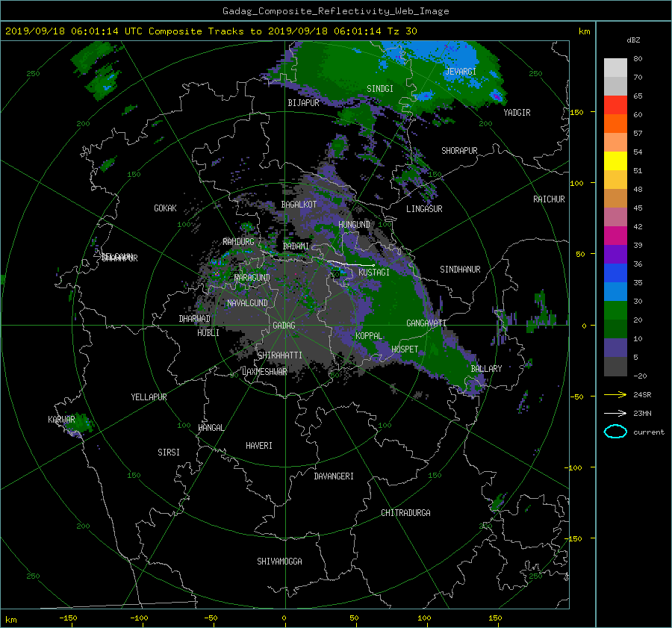Click the KUSTAGI city label
Viewport: 672px width, 628px height.
(374, 273)
